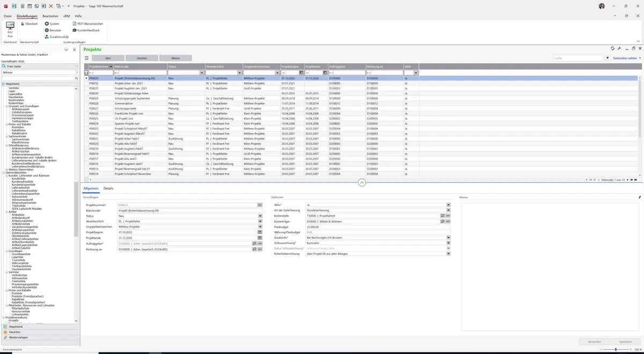
Task: Click the Dashboard Ein/Aus icon
Action: [x=10, y=29]
